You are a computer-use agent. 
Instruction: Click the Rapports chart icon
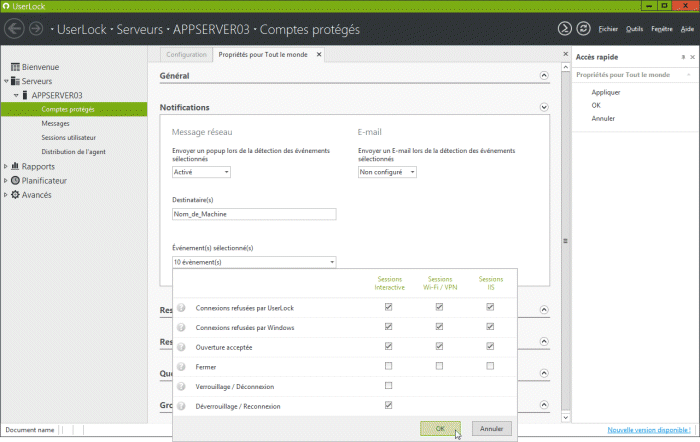click(x=15, y=166)
